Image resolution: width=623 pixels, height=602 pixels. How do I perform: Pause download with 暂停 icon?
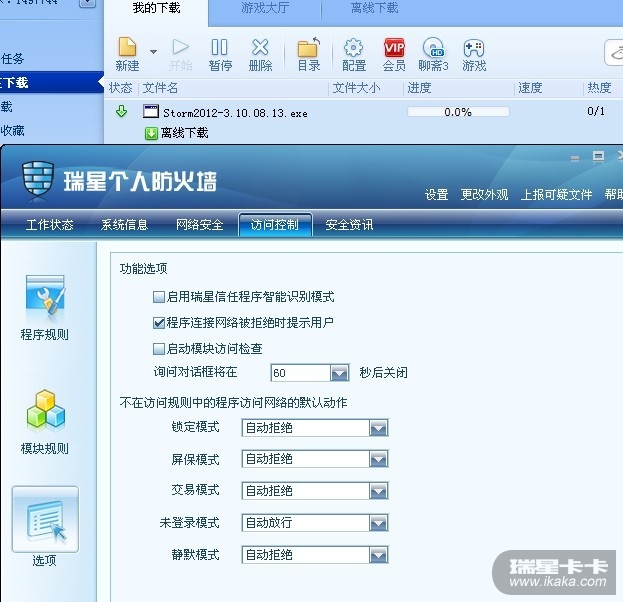tap(220, 47)
